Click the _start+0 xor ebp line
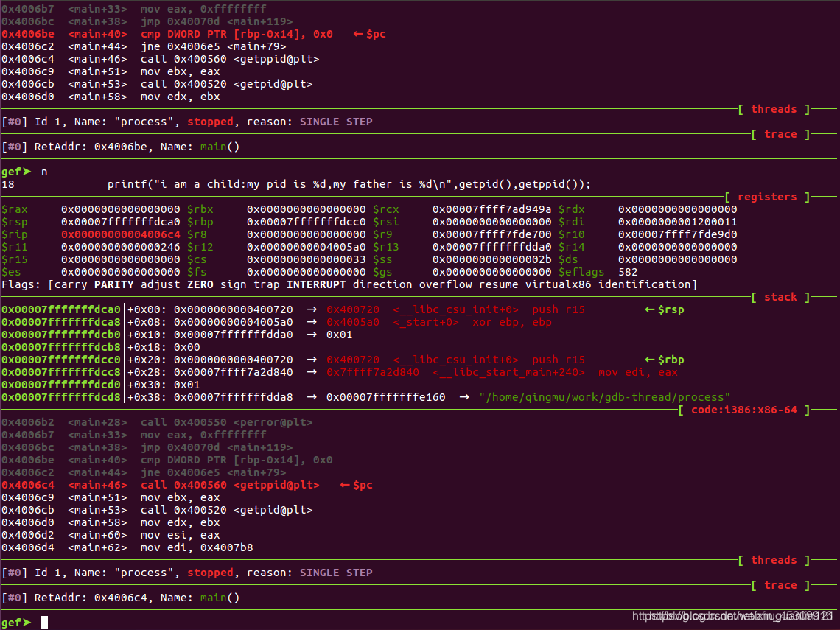Viewport: 840px width, 630px height. point(439,322)
